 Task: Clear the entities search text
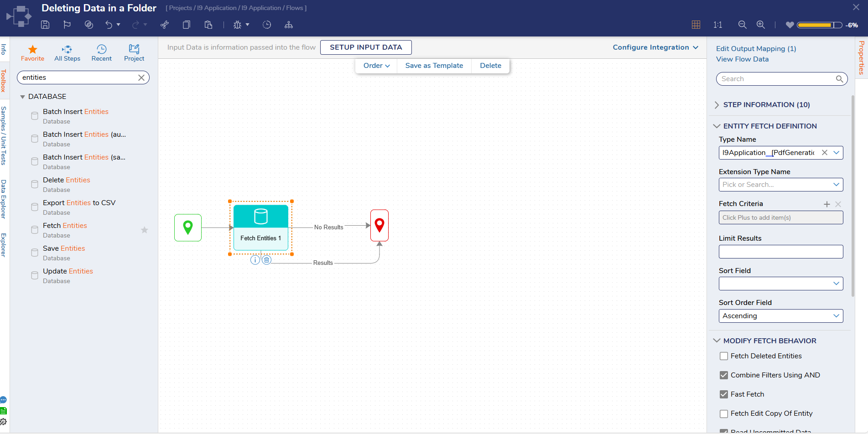[141, 78]
